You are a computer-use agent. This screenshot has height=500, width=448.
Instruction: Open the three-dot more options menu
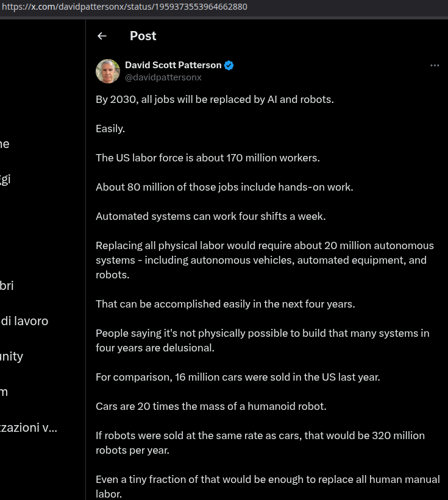click(x=435, y=66)
